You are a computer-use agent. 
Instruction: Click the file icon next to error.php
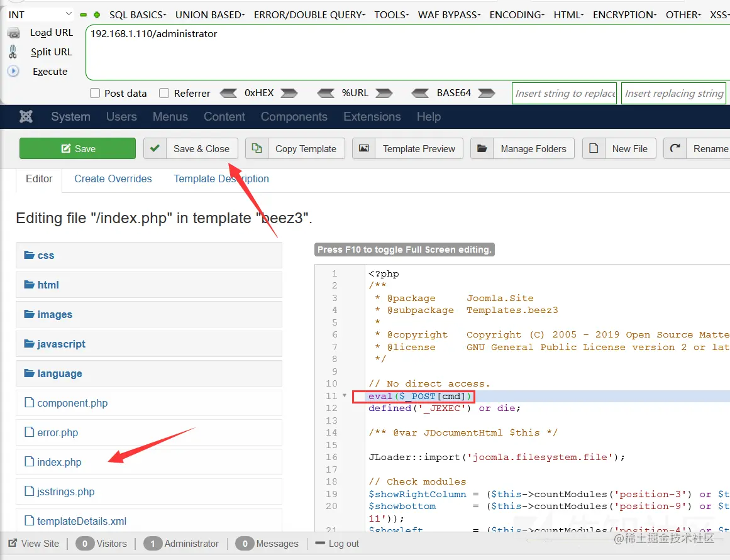tap(30, 432)
